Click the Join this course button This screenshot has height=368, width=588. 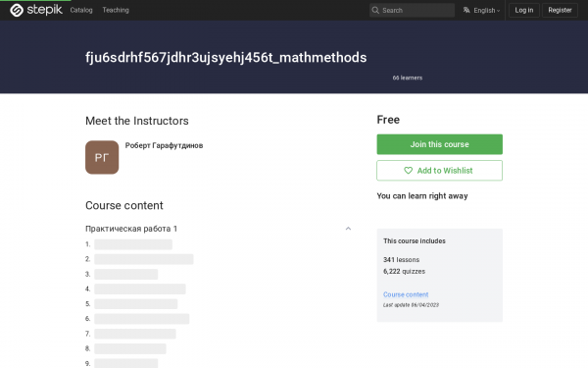tap(439, 144)
